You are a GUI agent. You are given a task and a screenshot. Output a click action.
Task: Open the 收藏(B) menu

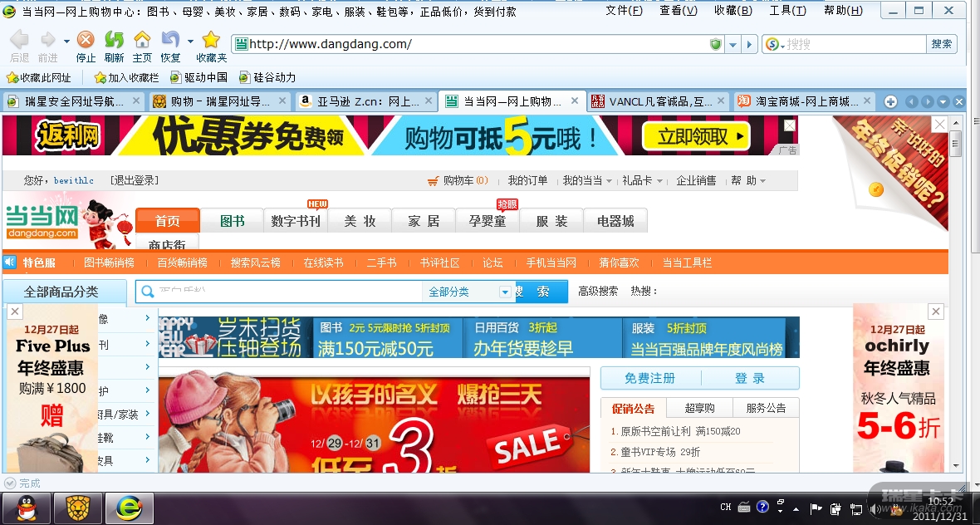733,10
